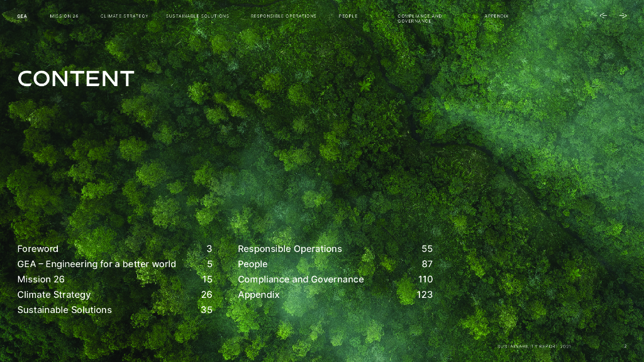Image resolution: width=644 pixels, height=362 pixels.
Task: Open Responsible Operations contents link
Action: coord(290,249)
